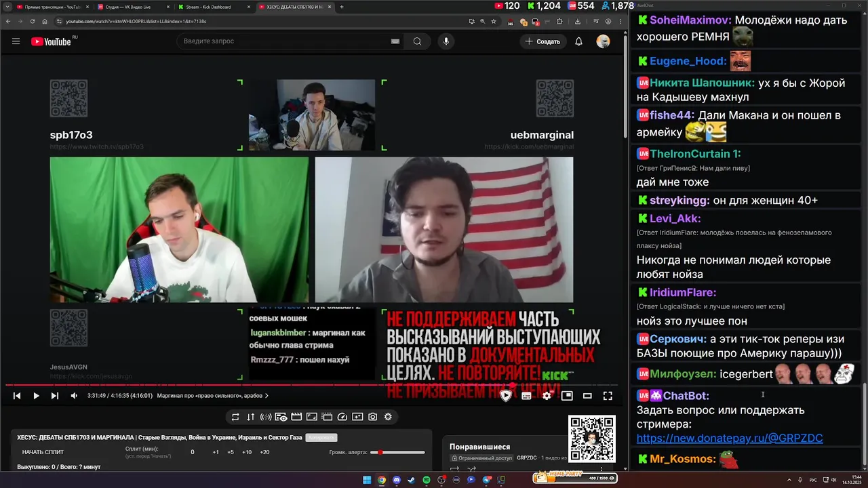Screen dimensions: 868x488
Task: Switch to Stream Kick Dashboard tab
Action: click(214, 7)
